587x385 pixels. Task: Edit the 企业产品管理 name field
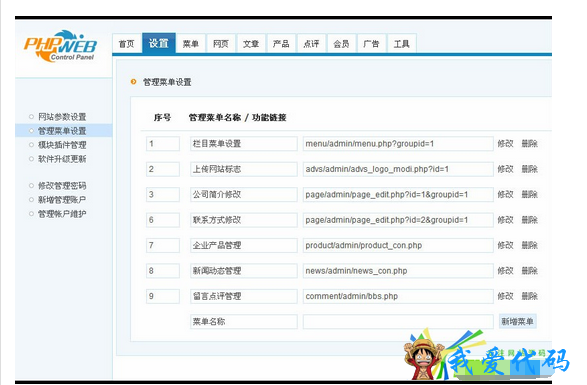(244, 246)
